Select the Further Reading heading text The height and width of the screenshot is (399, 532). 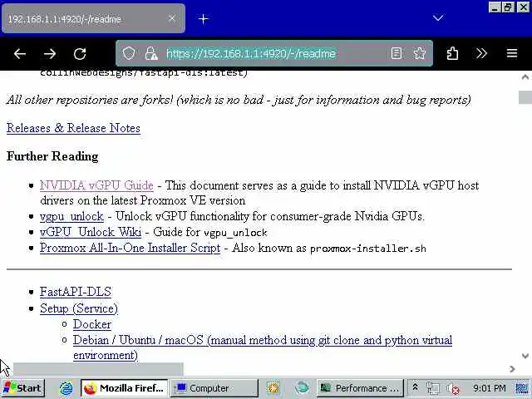tap(52, 156)
